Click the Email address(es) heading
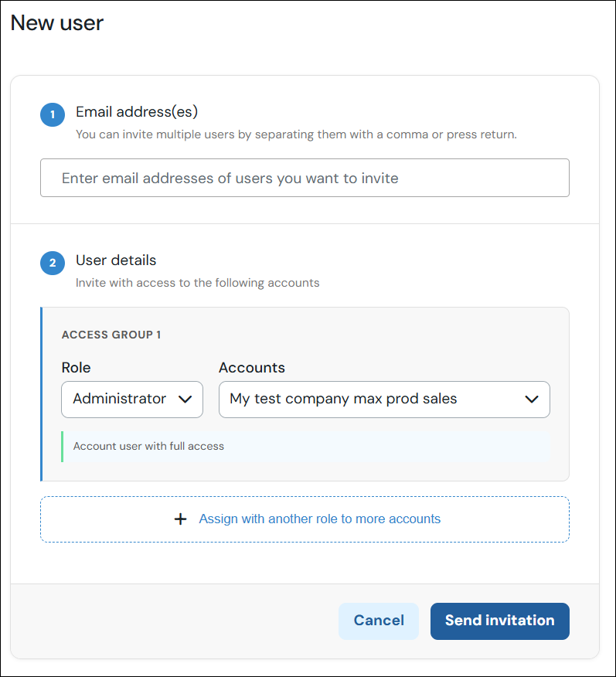This screenshot has height=677, width=616. pyautogui.click(x=137, y=112)
